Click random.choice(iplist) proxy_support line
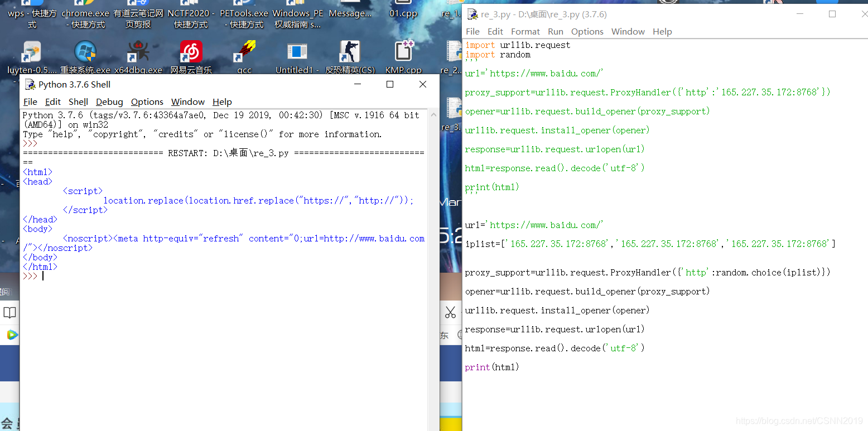Screen dimensions: 868x431 tap(648, 272)
